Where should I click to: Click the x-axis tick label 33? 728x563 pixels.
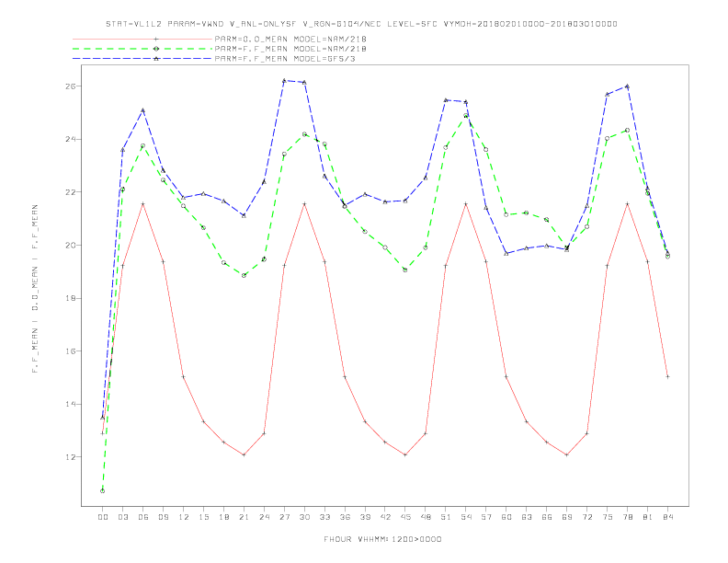click(324, 517)
